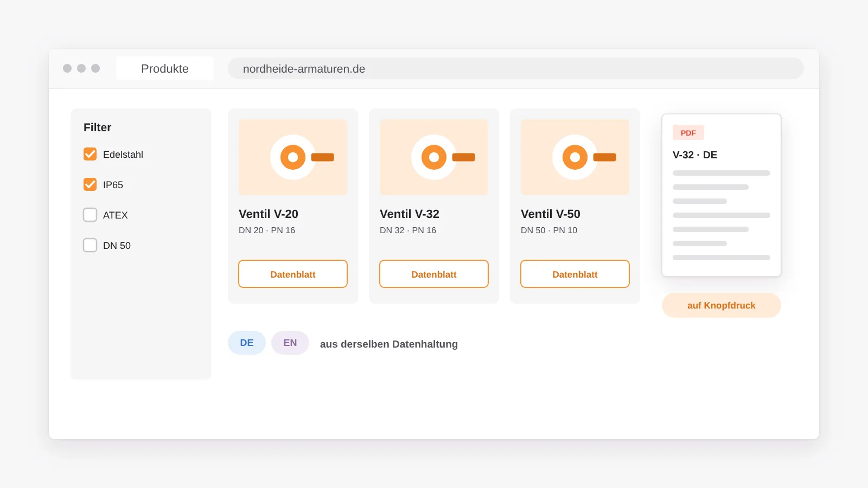
Task: Click the PDF badge on the document preview
Action: pyautogui.click(x=688, y=133)
